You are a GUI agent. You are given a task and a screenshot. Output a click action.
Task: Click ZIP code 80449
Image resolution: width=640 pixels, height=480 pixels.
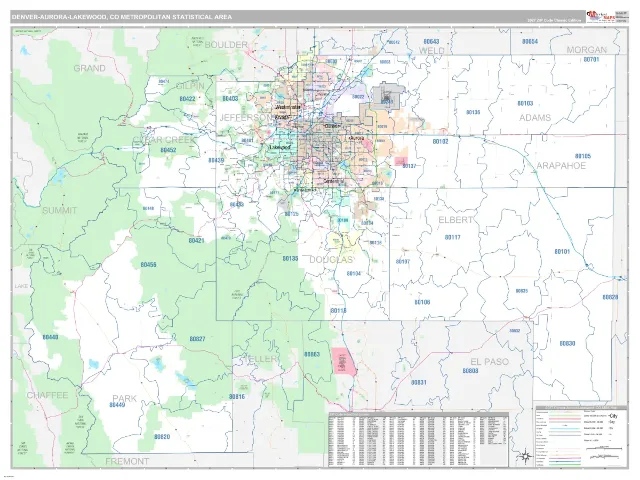click(x=117, y=405)
